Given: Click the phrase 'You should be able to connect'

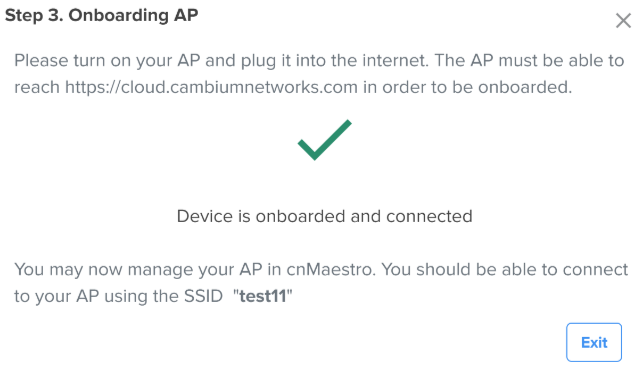Looking at the screenshot, I should [x=505, y=269].
